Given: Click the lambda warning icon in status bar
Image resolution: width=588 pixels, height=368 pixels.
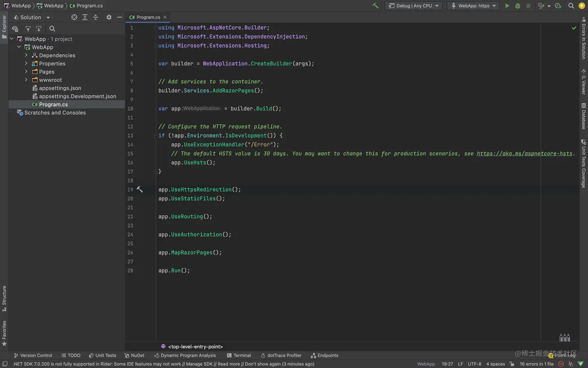Looking at the screenshot, I should (x=570, y=364).
